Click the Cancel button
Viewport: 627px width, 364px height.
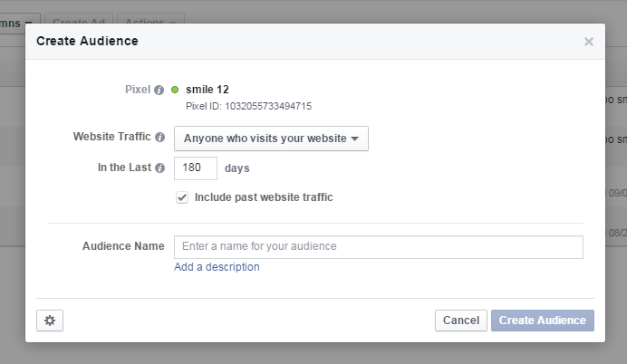[x=460, y=321]
